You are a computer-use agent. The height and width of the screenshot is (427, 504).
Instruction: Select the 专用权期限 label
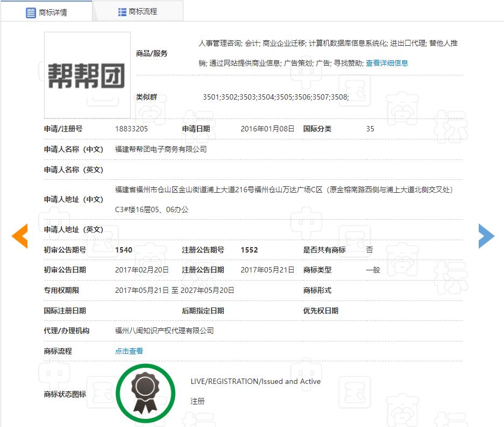click(61, 290)
